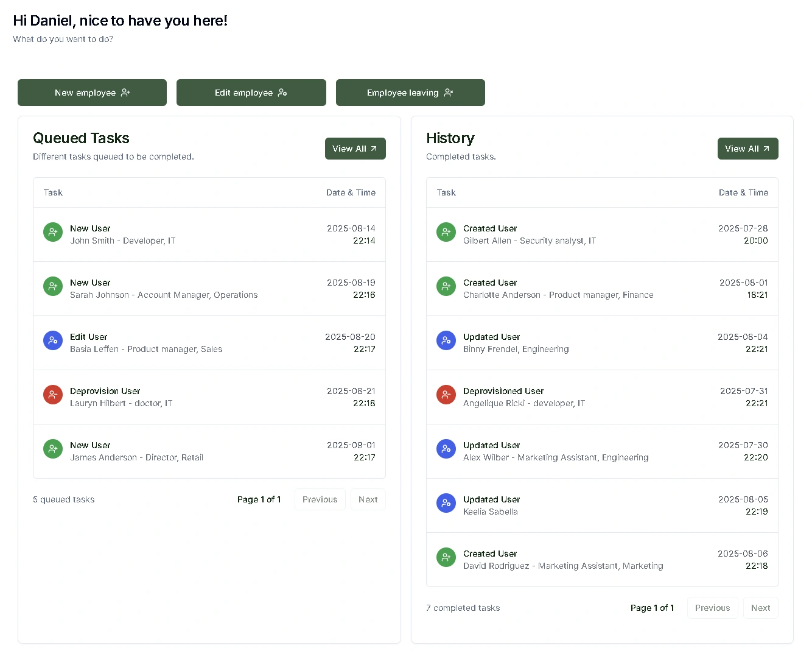The width and height of the screenshot is (812, 651).
Task: Go to Next page of queued tasks
Action: click(368, 499)
